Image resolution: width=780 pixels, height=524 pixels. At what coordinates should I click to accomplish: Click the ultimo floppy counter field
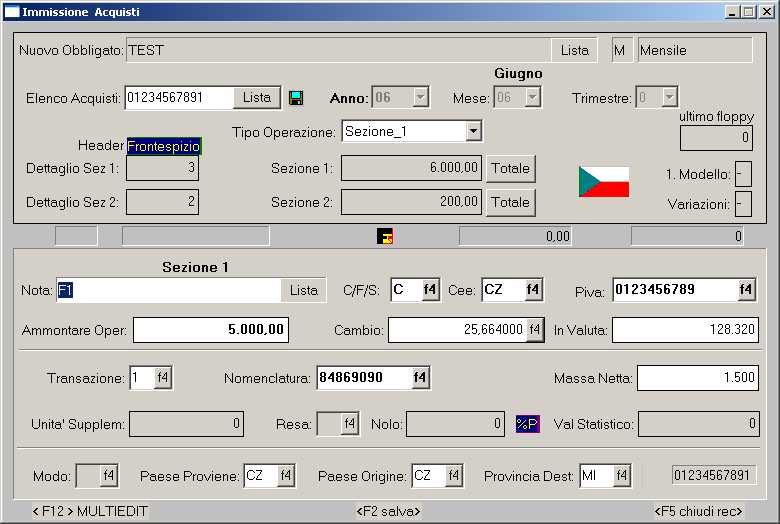click(716, 138)
